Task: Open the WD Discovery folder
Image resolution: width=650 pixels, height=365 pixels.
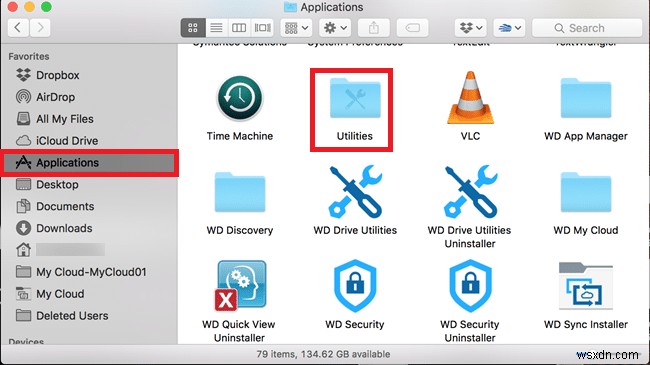Action: pos(240,192)
